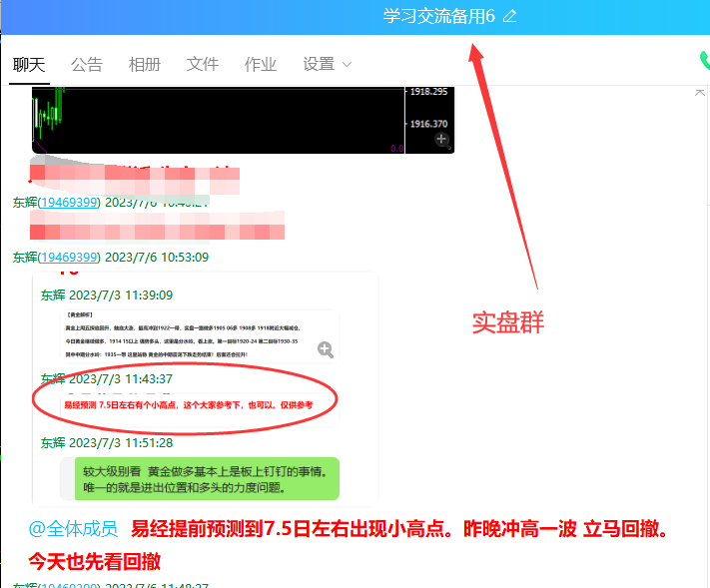This screenshot has width=710, height=588.
Task: Select the 作业 tab
Action: pyautogui.click(x=261, y=64)
